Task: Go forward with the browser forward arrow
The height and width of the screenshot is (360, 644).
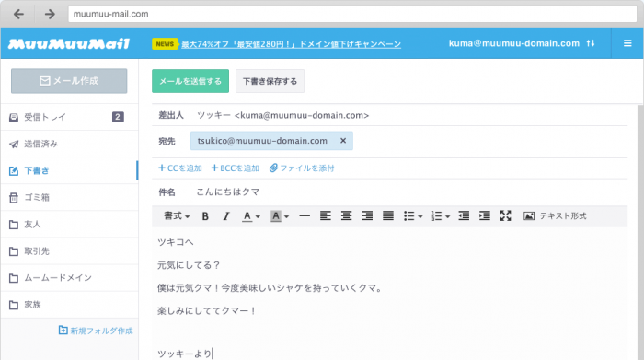Action: [x=50, y=15]
